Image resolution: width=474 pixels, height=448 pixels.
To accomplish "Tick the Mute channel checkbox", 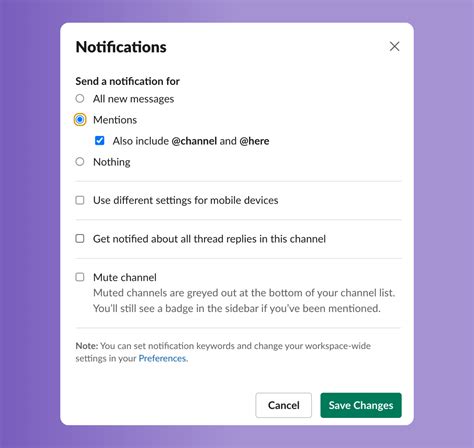I will [80, 277].
